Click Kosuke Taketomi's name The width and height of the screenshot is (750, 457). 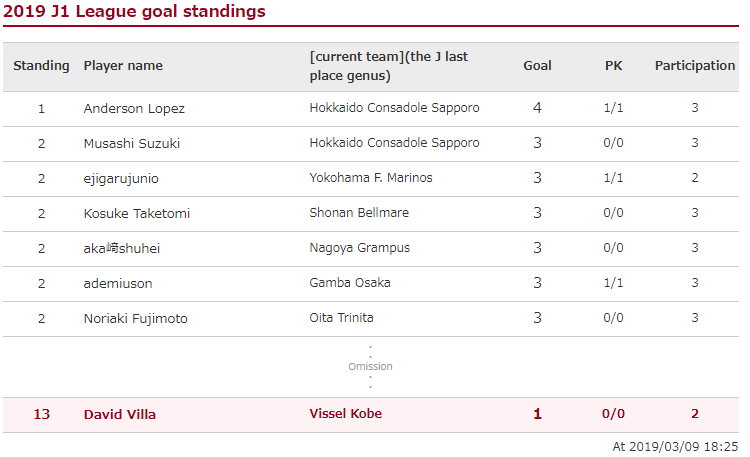tap(137, 213)
